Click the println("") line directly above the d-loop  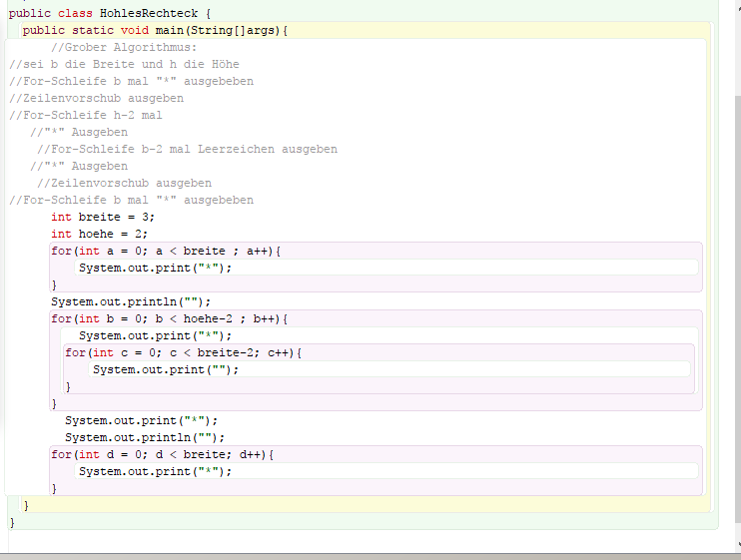[x=145, y=438]
